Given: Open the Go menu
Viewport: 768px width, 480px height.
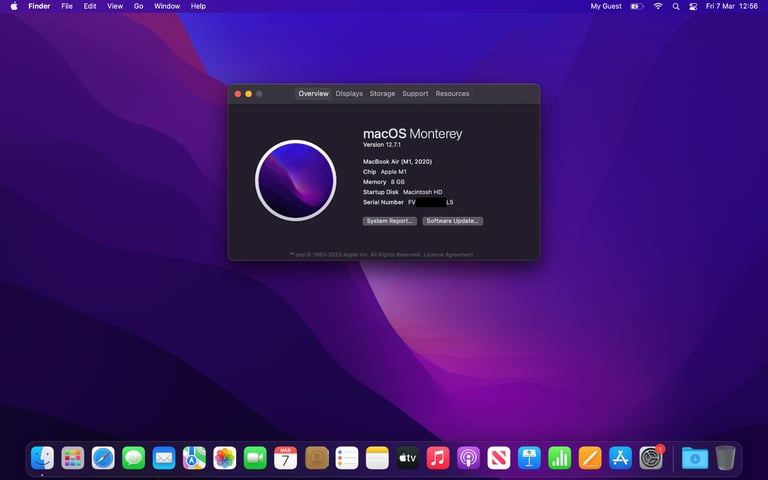Looking at the screenshot, I should coord(139,6).
